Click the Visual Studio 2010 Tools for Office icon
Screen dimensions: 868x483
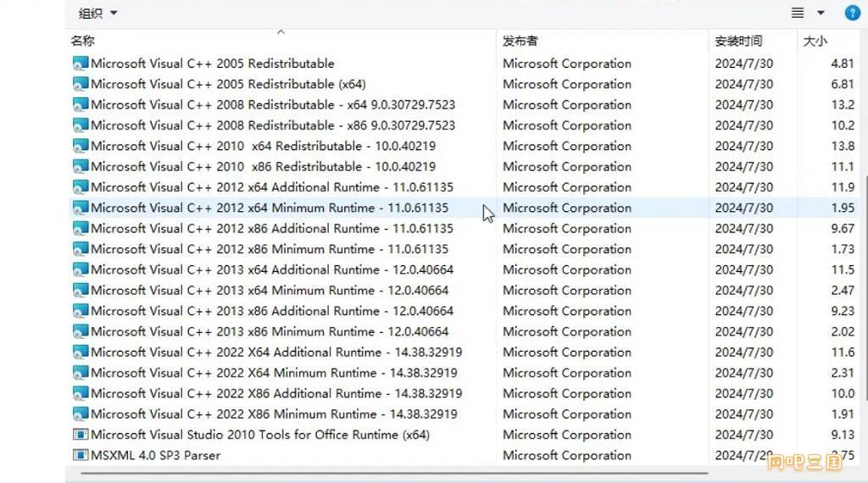tap(81, 435)
